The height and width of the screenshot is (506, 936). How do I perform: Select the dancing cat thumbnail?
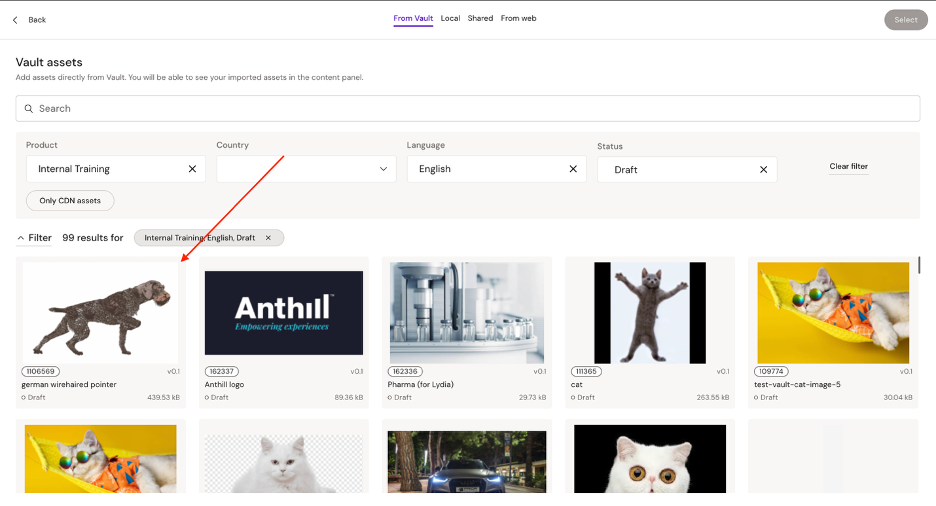(649, 313)
